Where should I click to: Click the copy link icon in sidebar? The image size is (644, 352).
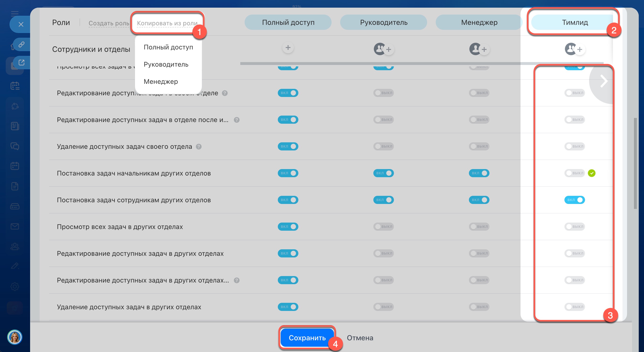pyautogui.click(x=21, y=44)
